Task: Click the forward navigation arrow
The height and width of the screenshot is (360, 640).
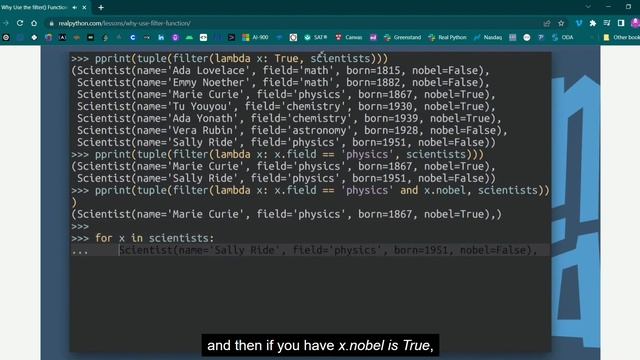Action: [x=6, y=23]
